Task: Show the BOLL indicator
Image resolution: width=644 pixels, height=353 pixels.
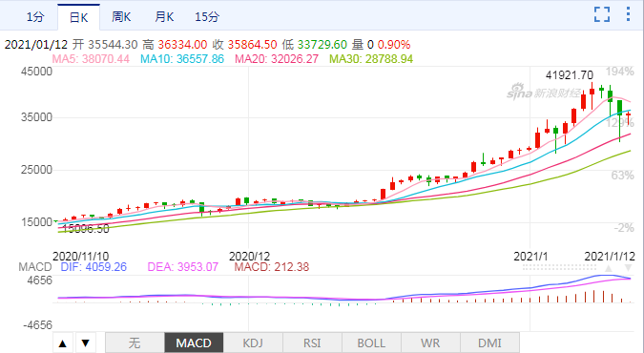Action: 371,343
